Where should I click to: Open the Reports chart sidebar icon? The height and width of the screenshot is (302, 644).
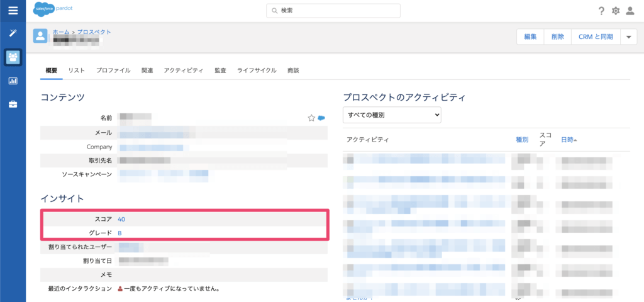[x=13, y=81]
